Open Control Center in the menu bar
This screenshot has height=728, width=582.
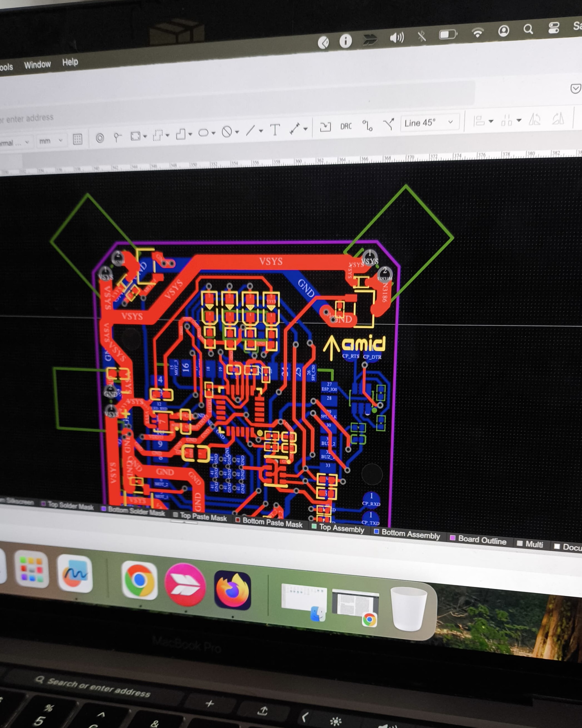click(554, 28)
